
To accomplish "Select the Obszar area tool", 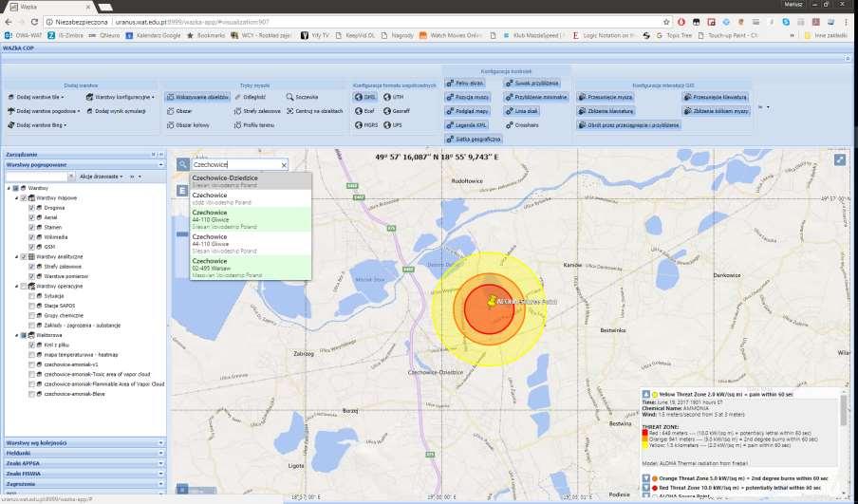I will tap(180, 111).
